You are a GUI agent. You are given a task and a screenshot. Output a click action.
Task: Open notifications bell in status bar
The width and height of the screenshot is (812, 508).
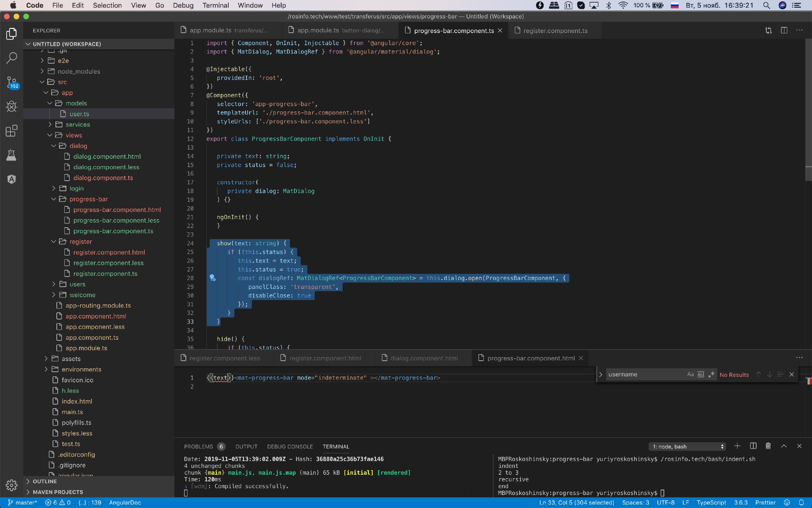click(802, 503)
